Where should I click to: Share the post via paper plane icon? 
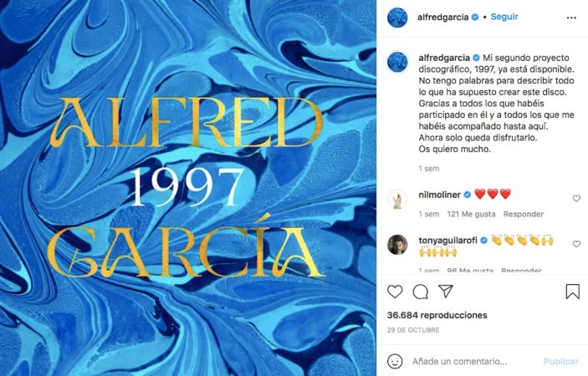tap(446, 292)
